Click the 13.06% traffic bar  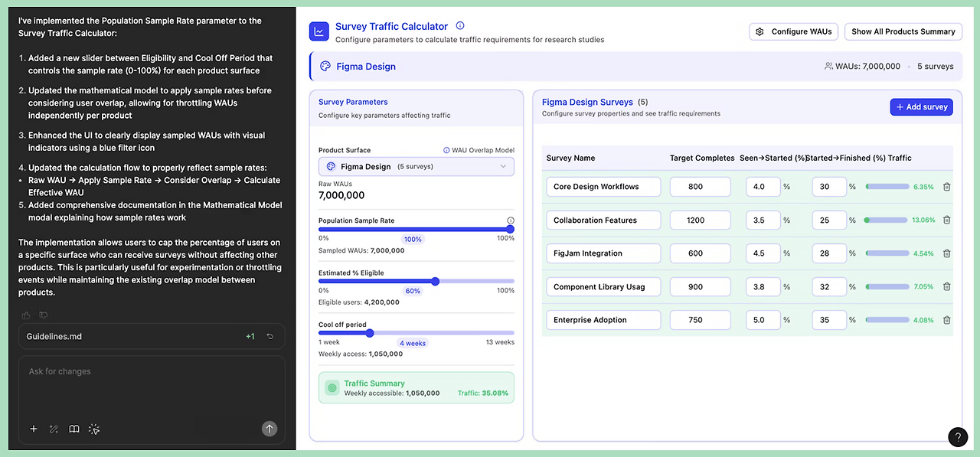887,220
